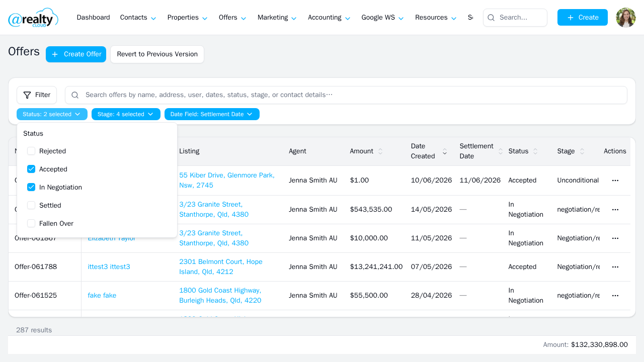The width and height of the screenshot is (644, 362).
Task: Click the global Search... field
Action: (515, 18)
